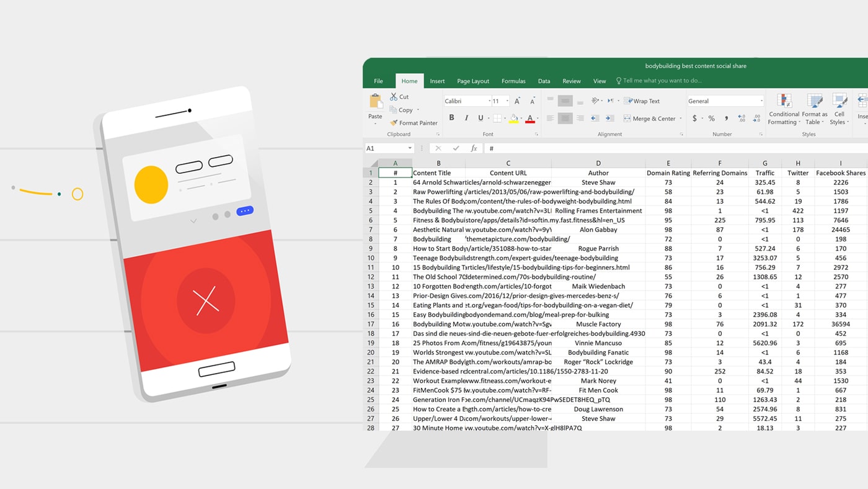Click 'Tell me what you want to do' box

tap(658, 81)
